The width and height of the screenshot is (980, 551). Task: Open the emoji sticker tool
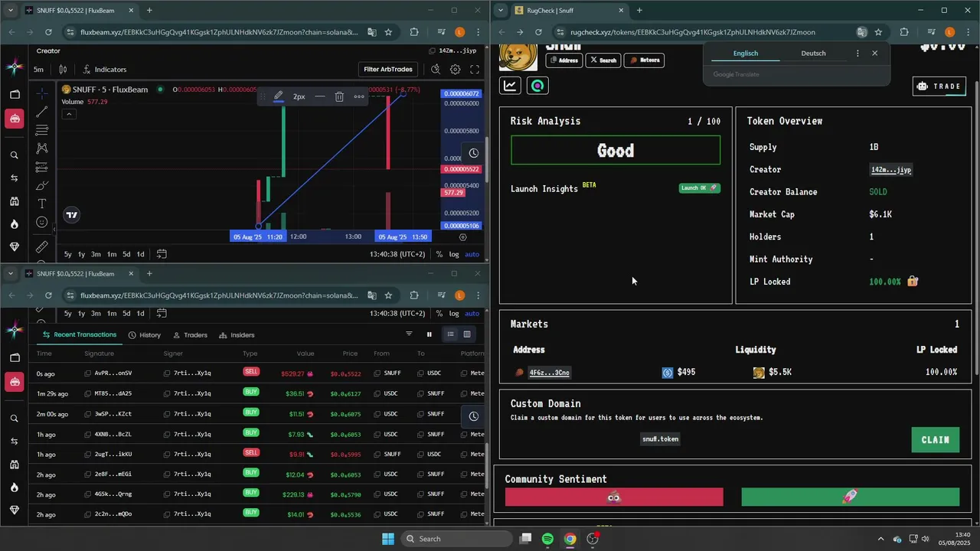(42, 223)
